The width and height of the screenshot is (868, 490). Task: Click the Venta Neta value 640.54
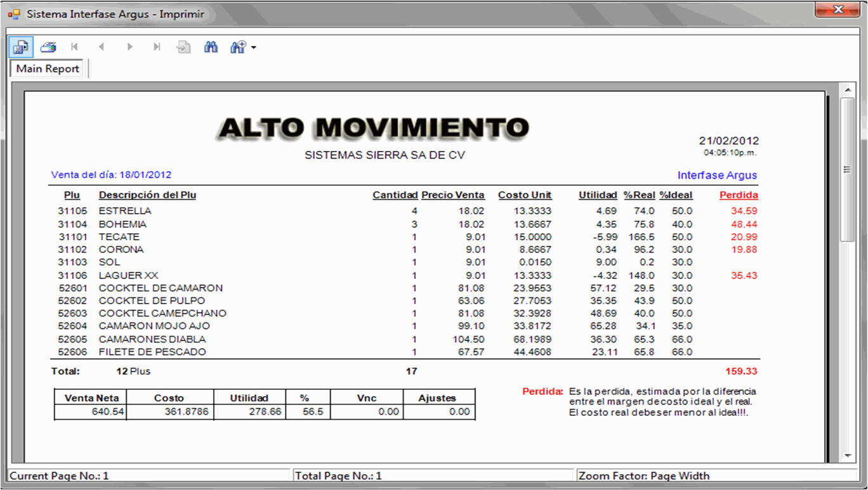[108, 412]
